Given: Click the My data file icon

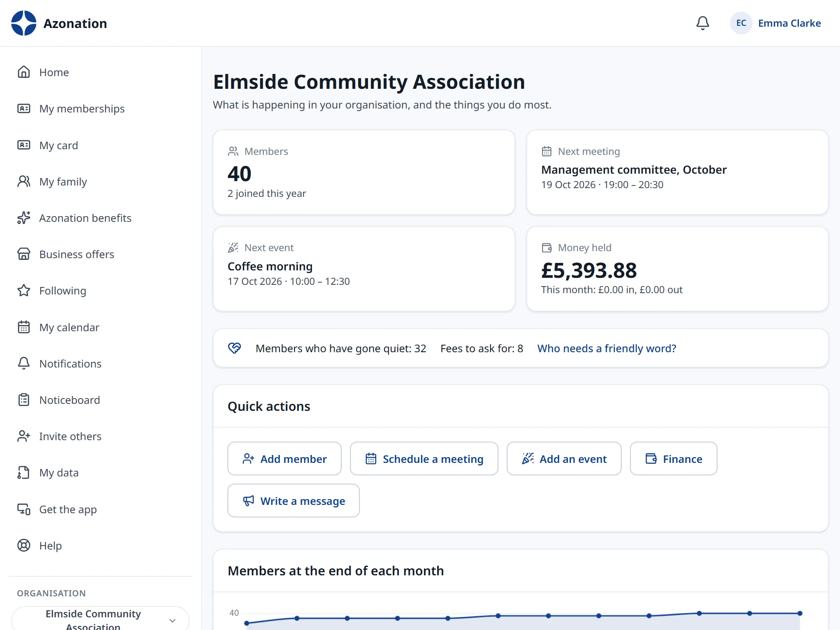Looking at the screenshot, I should [x=24, y=472].
